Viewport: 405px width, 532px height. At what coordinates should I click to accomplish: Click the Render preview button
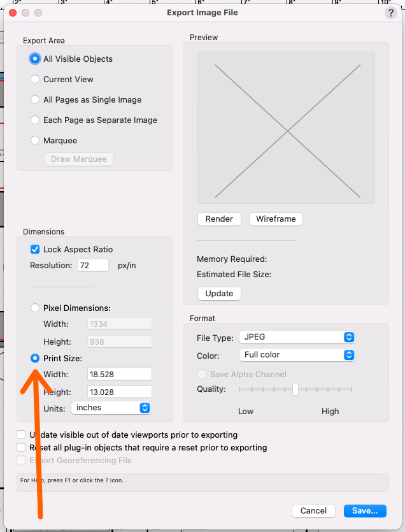(x=219, y=219)
